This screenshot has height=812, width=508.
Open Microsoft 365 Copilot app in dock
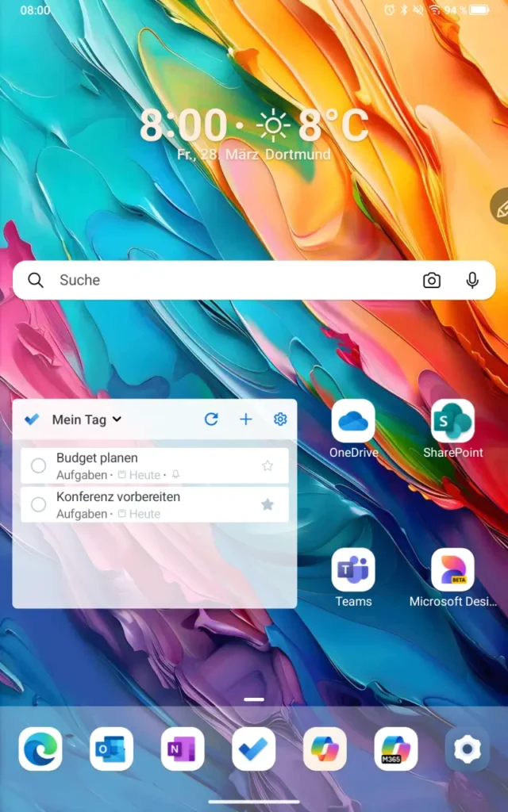(x=396, y=749)
